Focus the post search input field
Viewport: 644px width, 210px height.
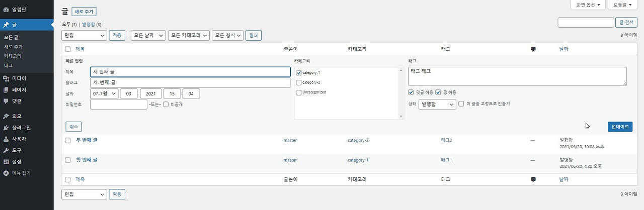(586, 22)
